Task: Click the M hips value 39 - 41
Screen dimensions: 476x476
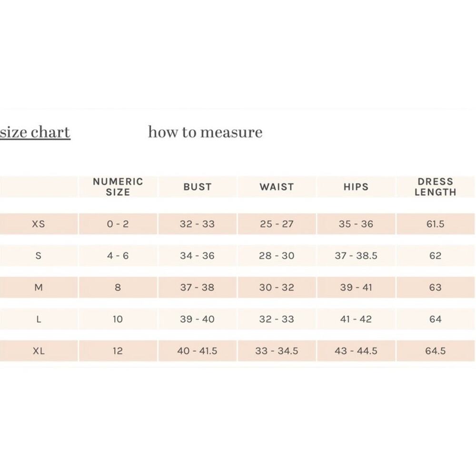Action: [356, 287]
